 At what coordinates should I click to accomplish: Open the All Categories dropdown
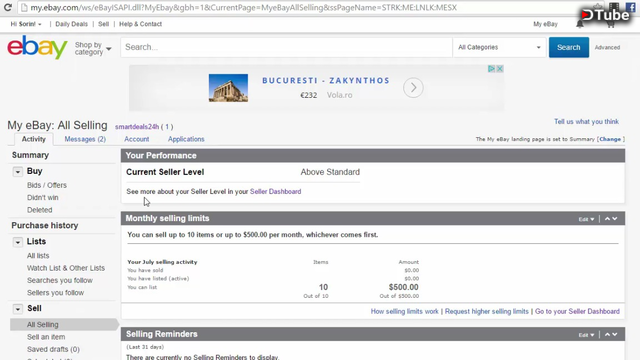point(499,47)
